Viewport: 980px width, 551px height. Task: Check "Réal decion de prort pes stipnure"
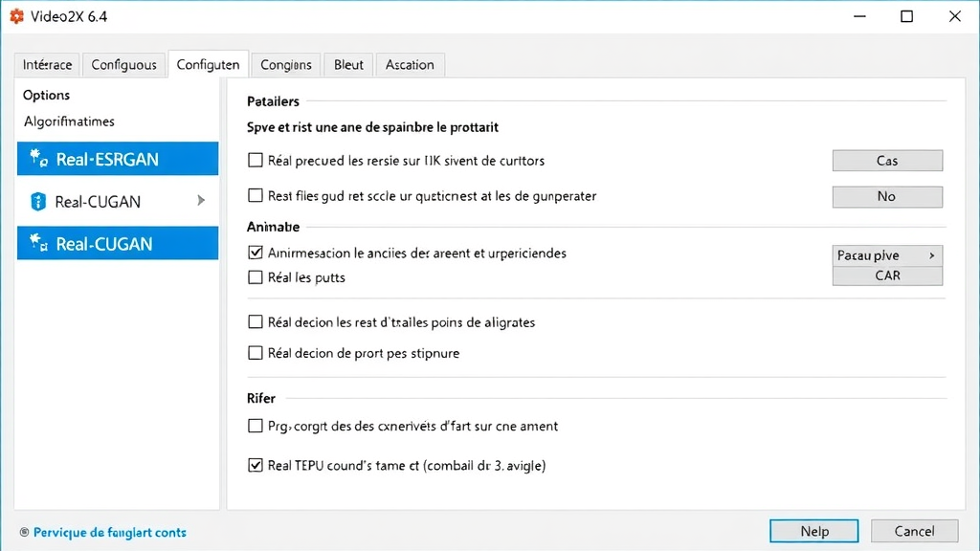[x=256, y=353]
